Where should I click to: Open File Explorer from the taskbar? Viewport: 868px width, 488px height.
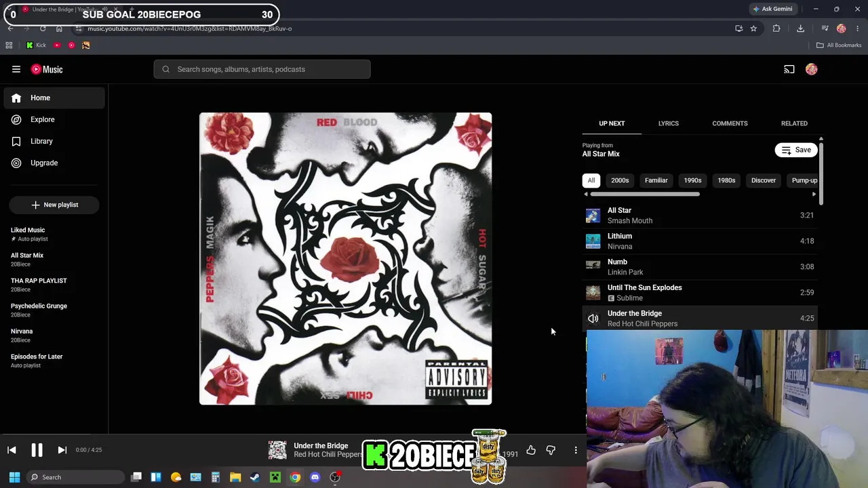[x=235, y=477]
